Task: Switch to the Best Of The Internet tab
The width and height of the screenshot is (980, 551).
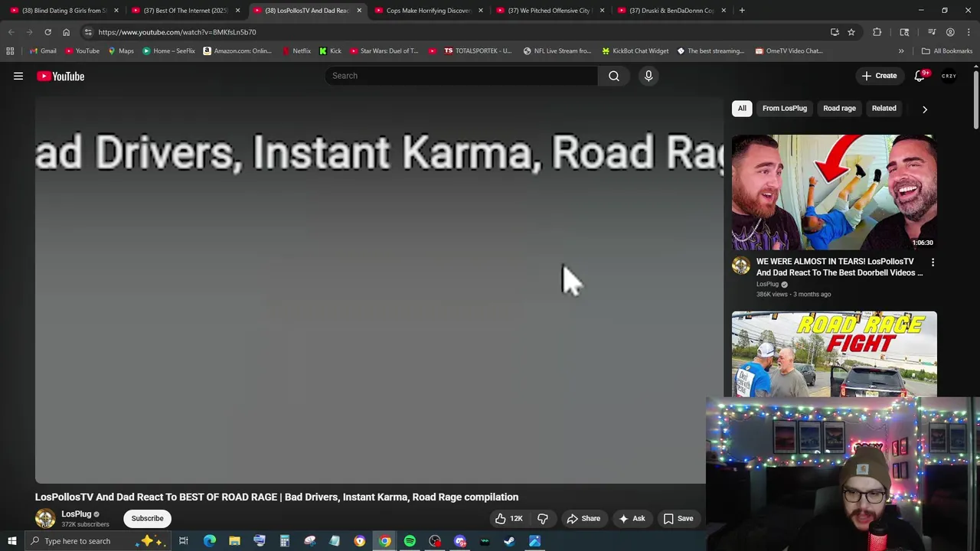Action: (x=185, y=11)
